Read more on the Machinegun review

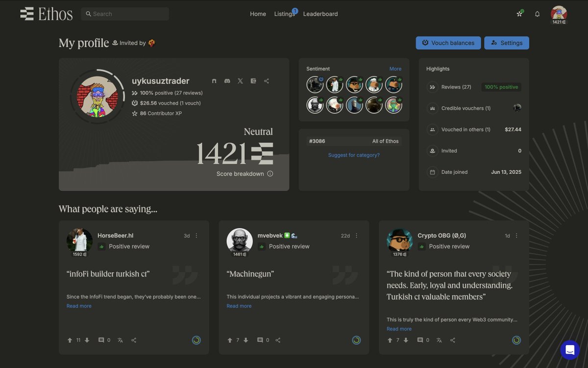coord(239,306)
